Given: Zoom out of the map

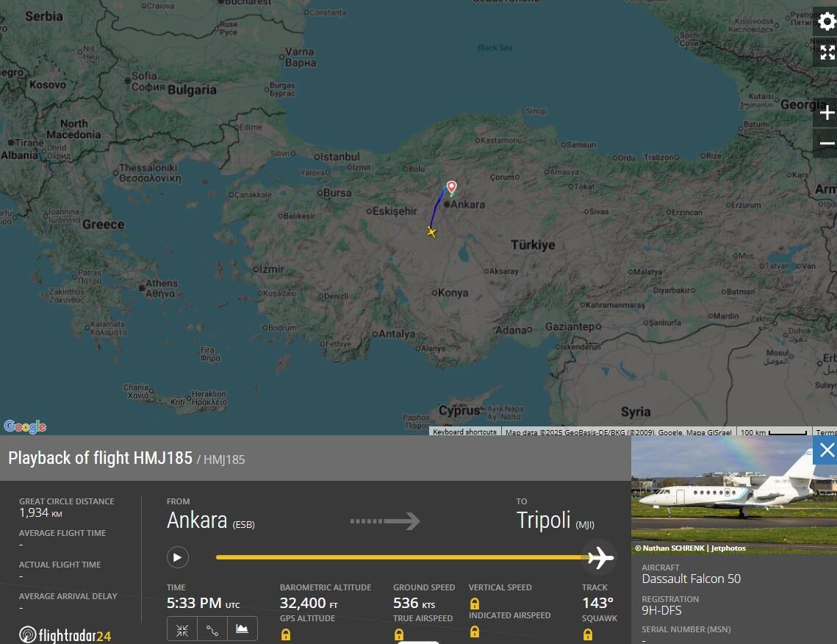Looking at the screenshot, I should tap(827, 143).
